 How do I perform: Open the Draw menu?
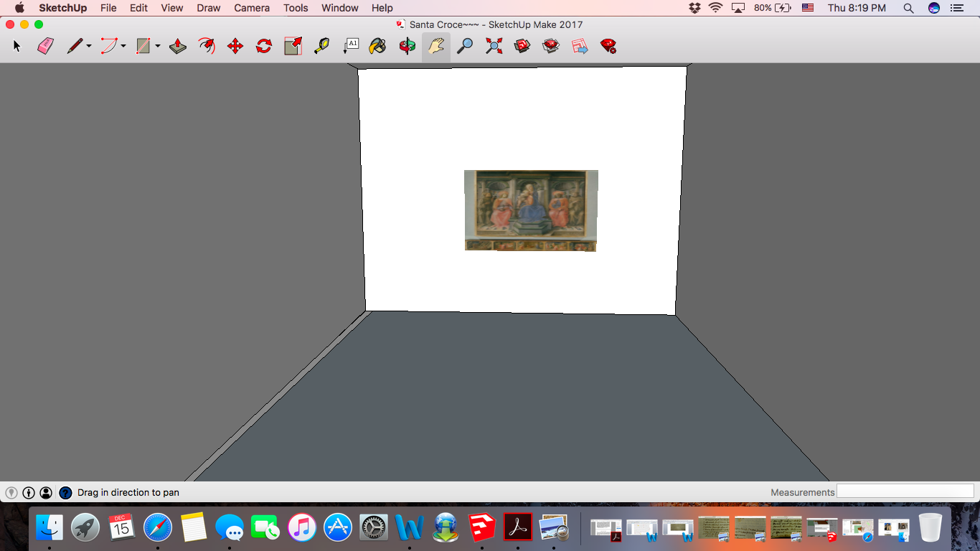click(x=209, y=8)
